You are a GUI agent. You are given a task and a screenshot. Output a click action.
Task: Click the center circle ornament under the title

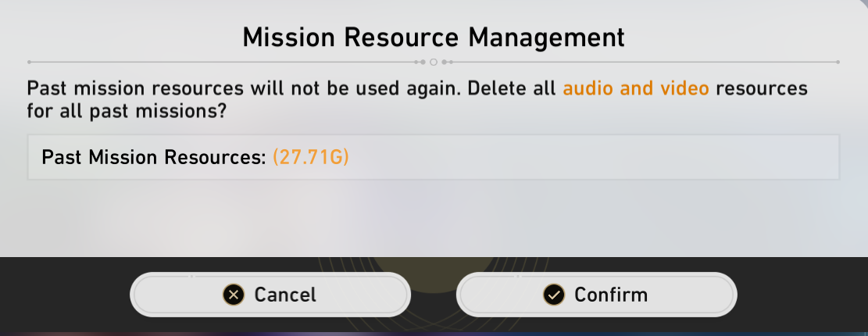click(x=434, y=61)
